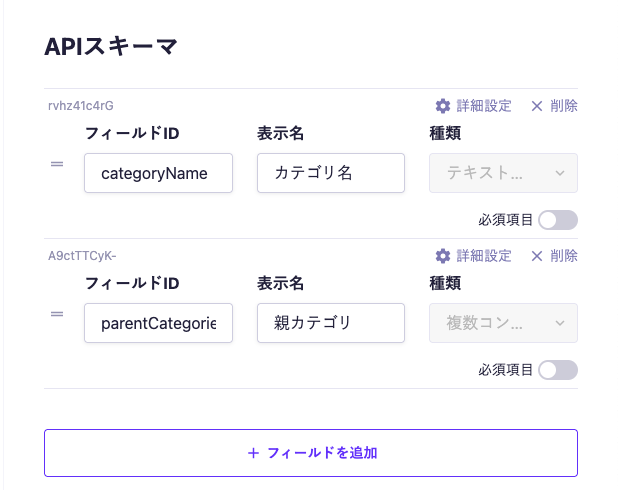Screen dimensions: 618x490
Task: Select the 親カテゴリ display name input
Action: (330, 323)
